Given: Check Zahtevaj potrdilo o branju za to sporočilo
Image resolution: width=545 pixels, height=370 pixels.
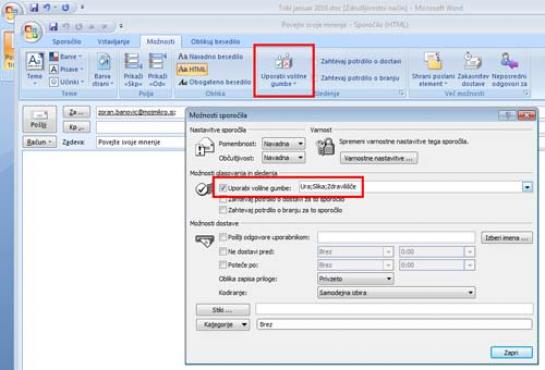Looking at the screenshot, I should pos(223,210).
